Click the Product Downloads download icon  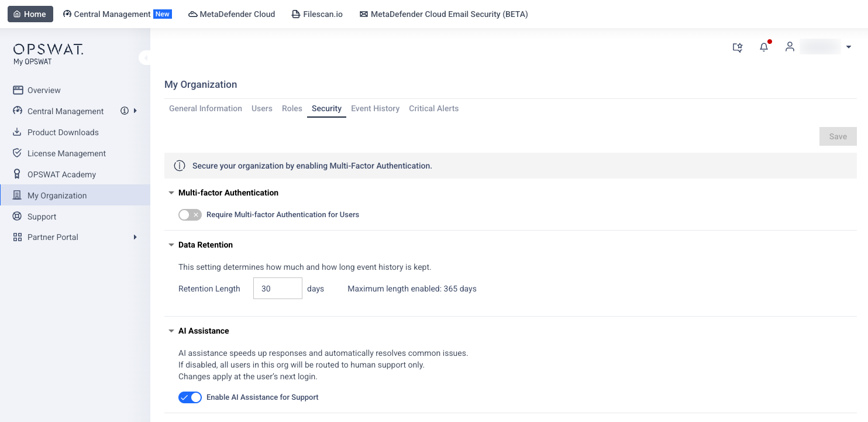tap(17, 132)
